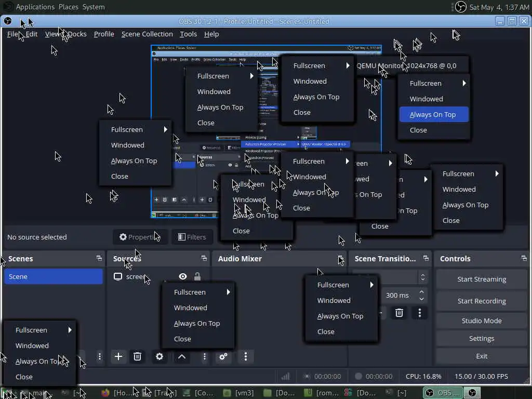Open the Tools menu
Viewport: 532px width, 399px height.
tap(188, 34)
